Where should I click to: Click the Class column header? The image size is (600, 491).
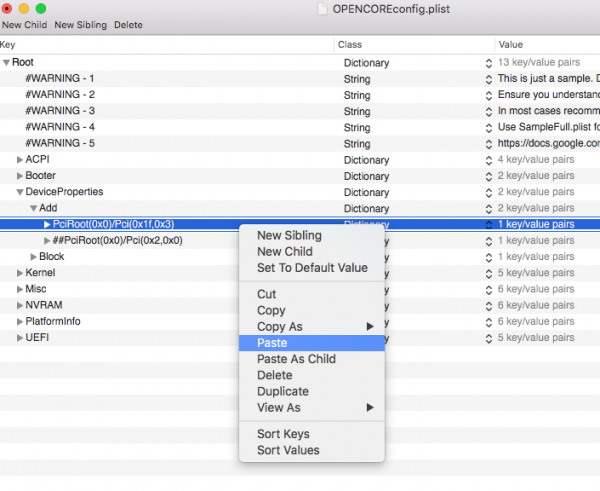(x=414, y=45)
